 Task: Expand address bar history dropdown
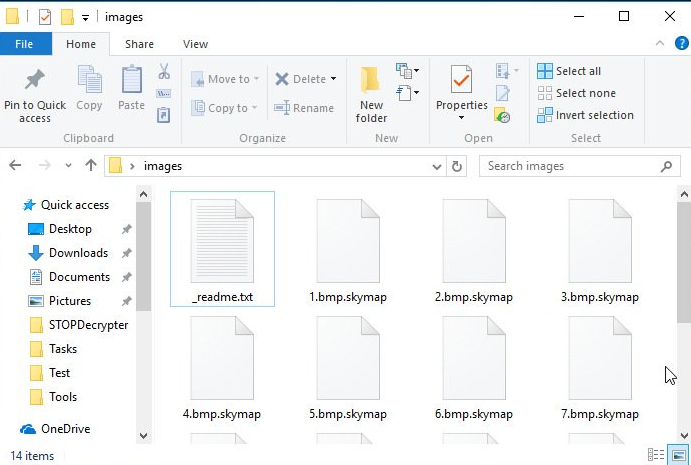(x=436, y=166)
